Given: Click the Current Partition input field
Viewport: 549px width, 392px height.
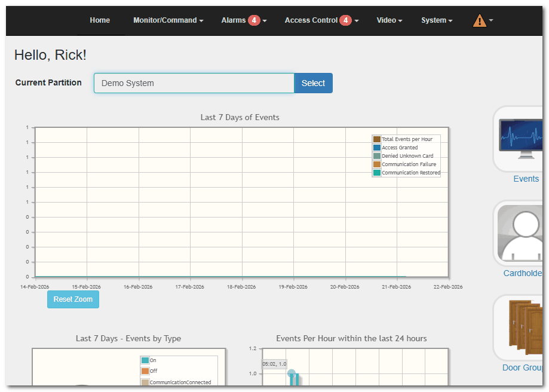Looking at the screenshot, I should [194, 83].
